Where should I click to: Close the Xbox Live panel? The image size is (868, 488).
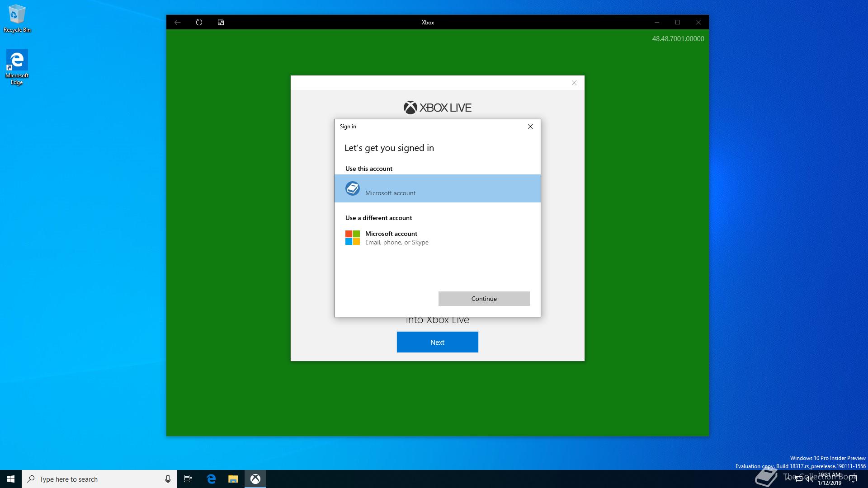[x=574, y=83]
